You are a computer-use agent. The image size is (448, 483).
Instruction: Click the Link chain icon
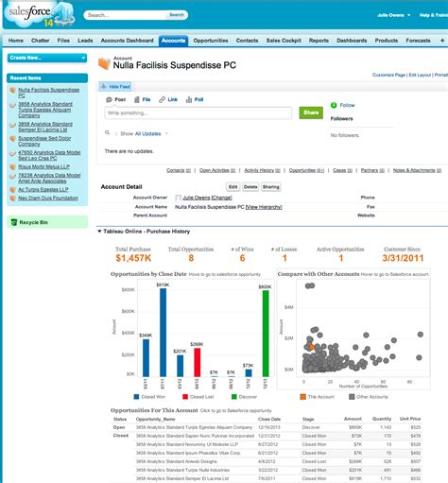pyautogui.click(x=162, y=99)
